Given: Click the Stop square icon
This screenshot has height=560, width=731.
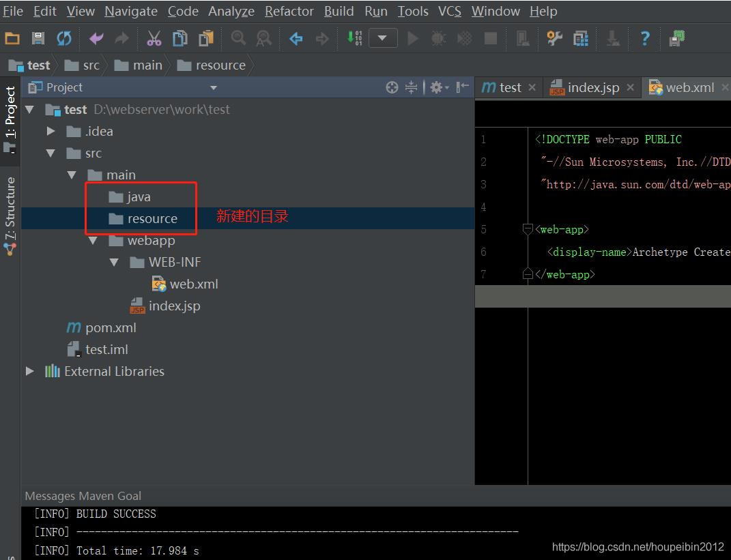Looking at the screenshot, I should click(491, 38).
